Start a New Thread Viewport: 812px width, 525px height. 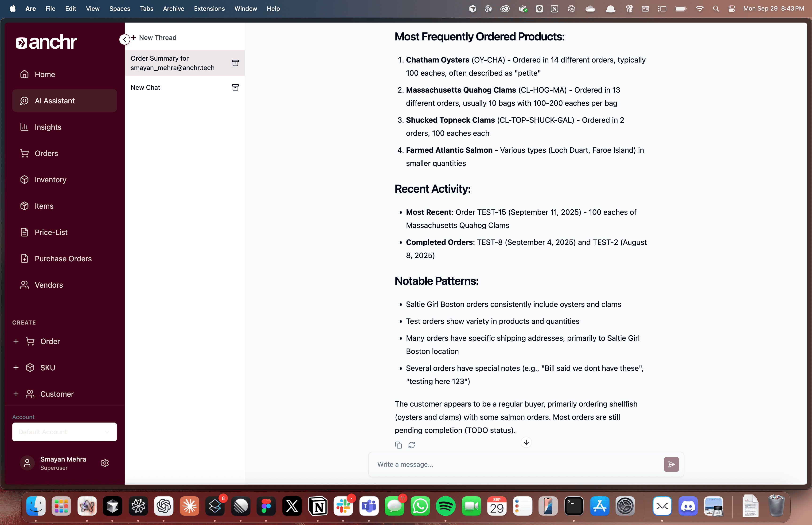tap(154, 38)
